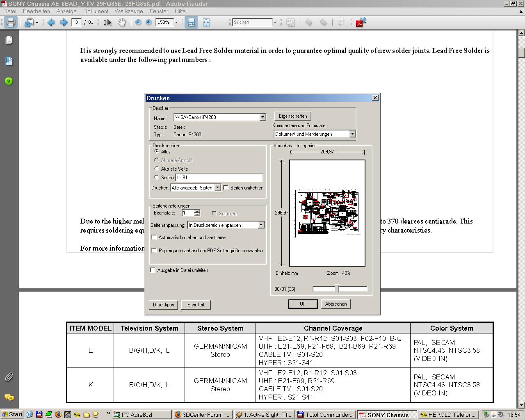The image size is (525, 420).
Task: Activate the scrolling page fit-width icon
Action: point(191,23)
